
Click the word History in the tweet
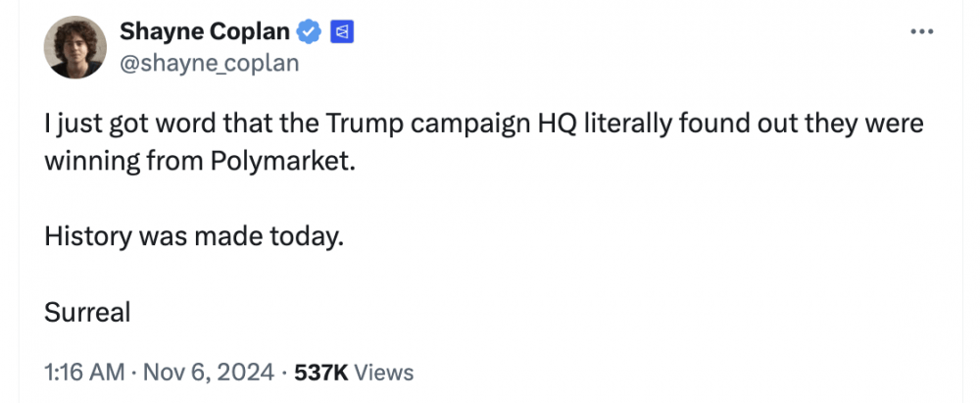click(85, 236)
